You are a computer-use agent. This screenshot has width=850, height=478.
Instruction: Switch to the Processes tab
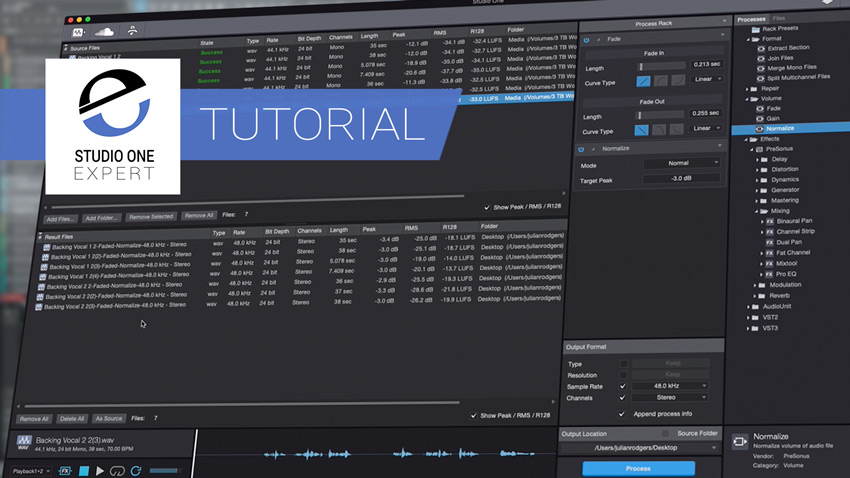coord(751,19)
